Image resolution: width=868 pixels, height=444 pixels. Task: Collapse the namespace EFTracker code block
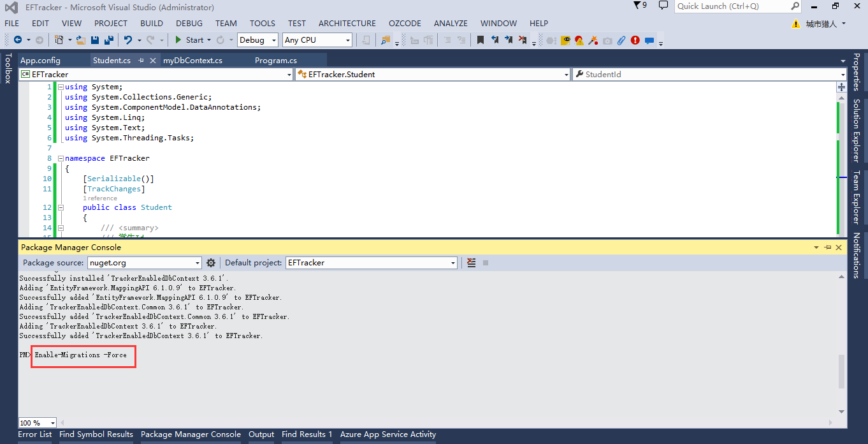pyautogui.click(x=61, y=158)
